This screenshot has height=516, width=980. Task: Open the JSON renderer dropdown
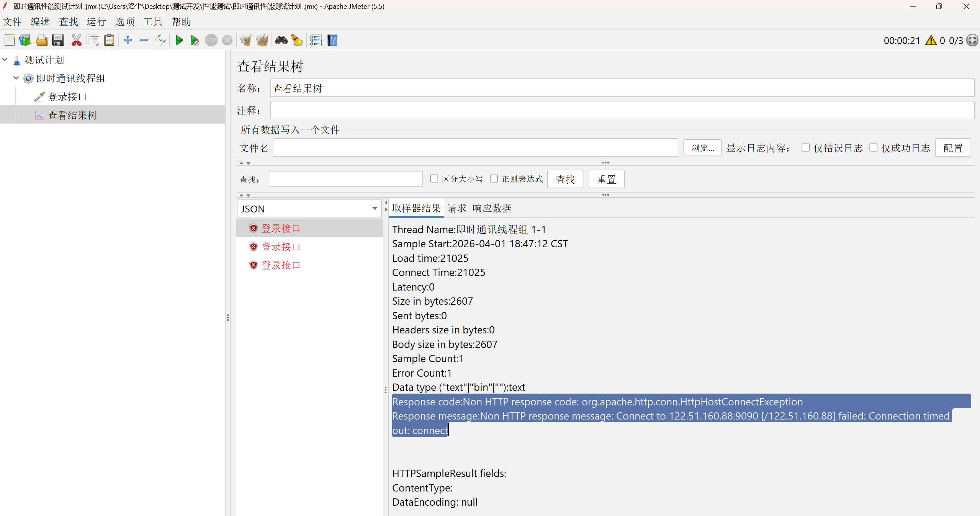click(375, 209)
